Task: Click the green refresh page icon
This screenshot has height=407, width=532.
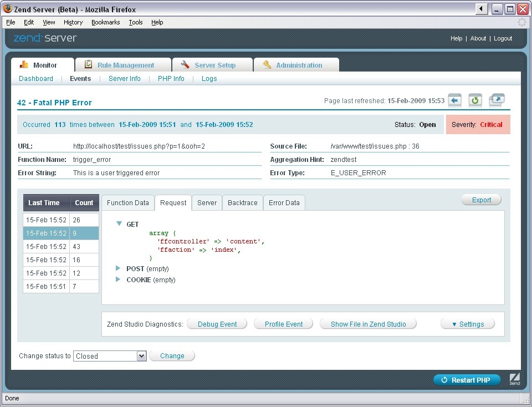Action: click(x=475, y=100)
